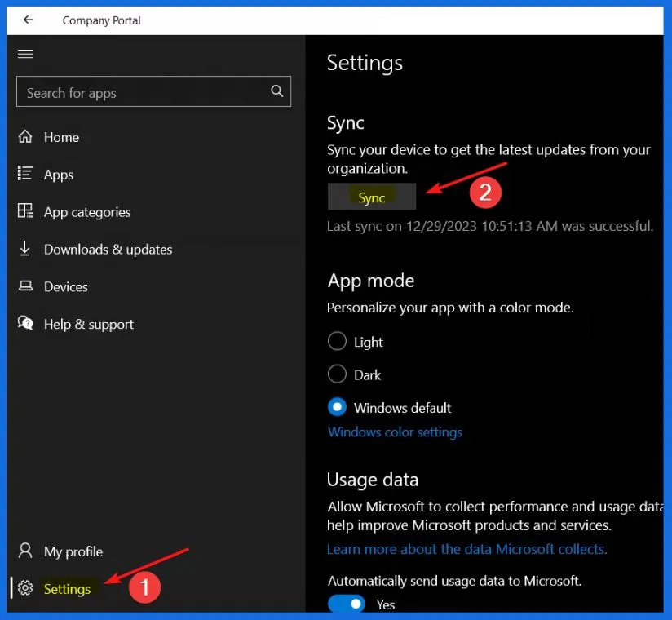Click the Company Portal window title
672x620 pixels.
pyautogui.click(x=101, y=20)
